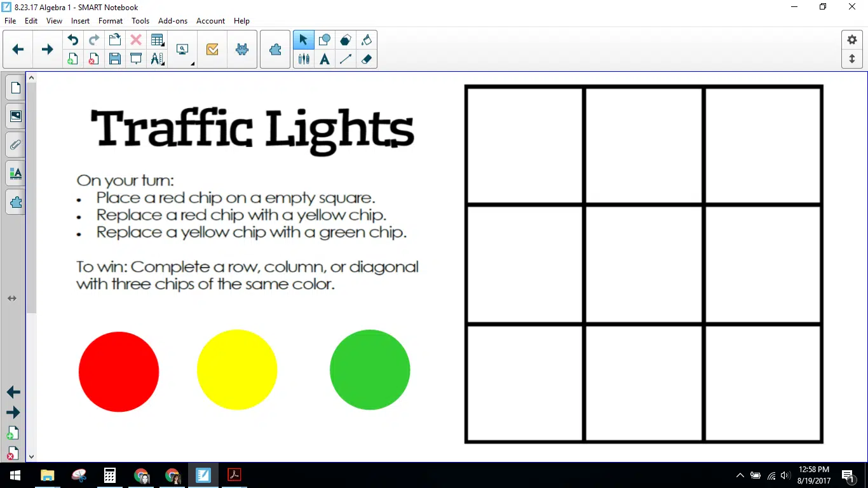Open the Account menu
The height and width of the screenshot is (488, 868).
[211, 21]
